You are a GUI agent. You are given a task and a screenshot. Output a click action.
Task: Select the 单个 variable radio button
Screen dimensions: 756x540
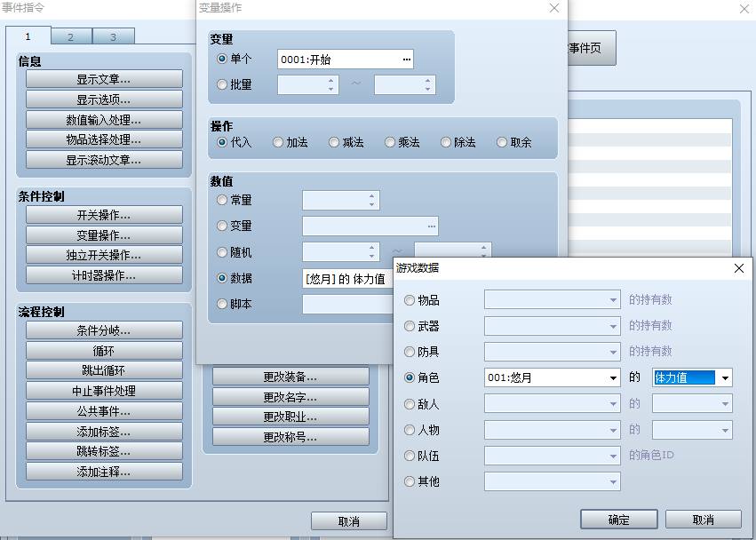point(222,59)
